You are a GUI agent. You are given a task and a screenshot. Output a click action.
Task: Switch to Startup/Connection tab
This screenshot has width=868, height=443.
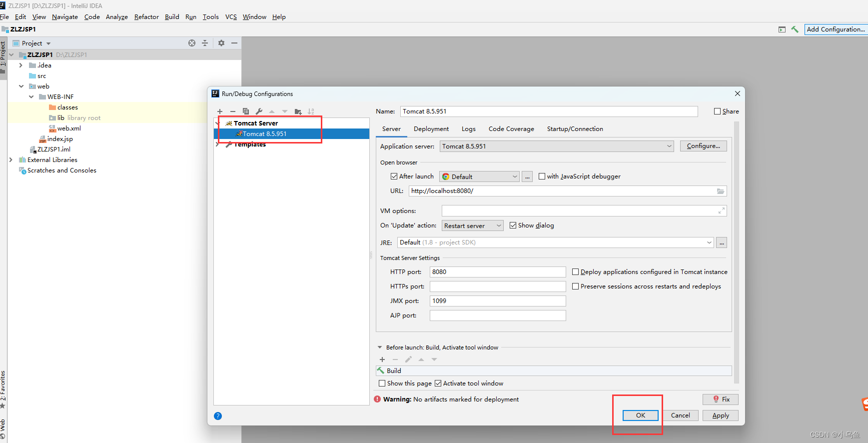pyautogui.click(x=575, y=129)
